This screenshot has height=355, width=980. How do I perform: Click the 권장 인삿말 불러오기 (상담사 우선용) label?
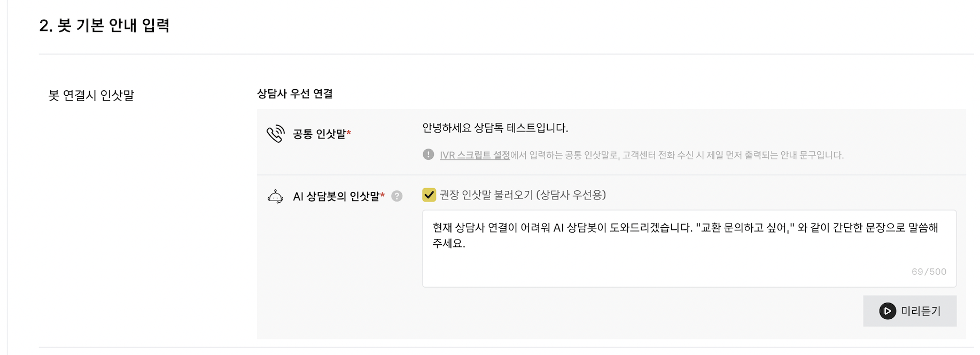tap(523, 195)
